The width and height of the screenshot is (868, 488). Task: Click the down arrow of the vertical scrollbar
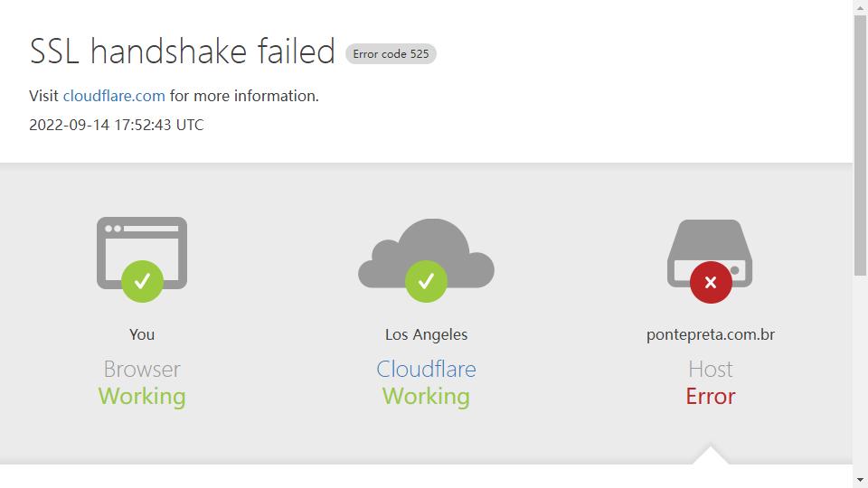pyautogui.click(x=860, y=480)
